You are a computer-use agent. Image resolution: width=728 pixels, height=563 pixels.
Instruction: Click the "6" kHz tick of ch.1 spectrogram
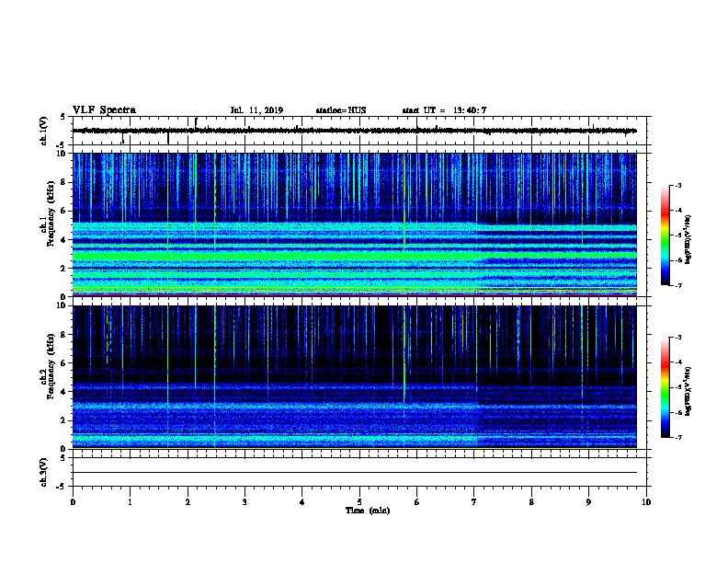tap(65, 211)
